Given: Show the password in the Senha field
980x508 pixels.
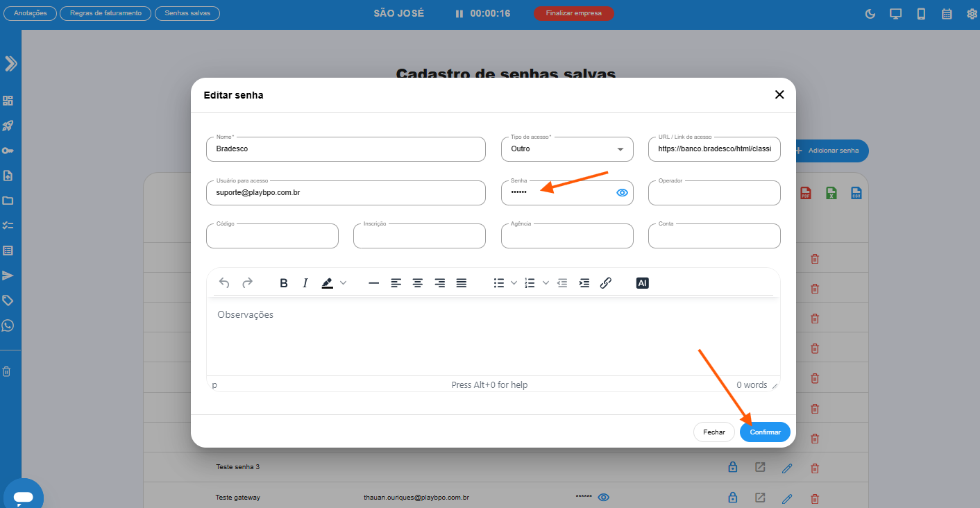Looking at the screenshot, I should click(622, 193).
